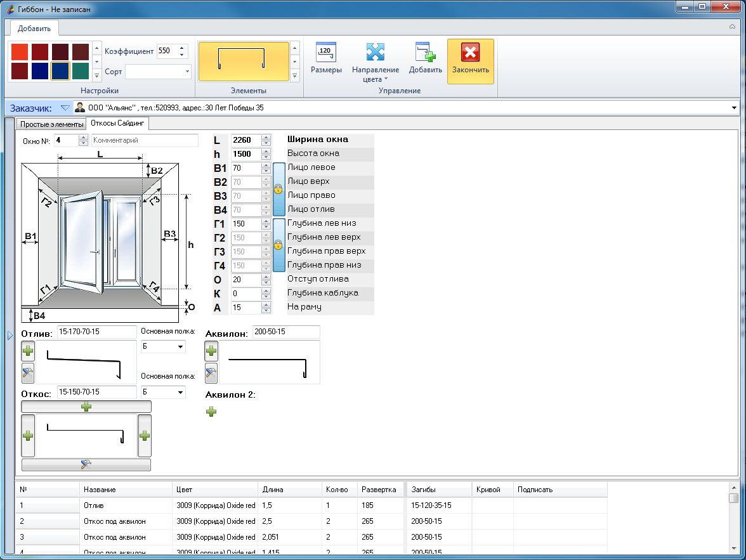Increase the О отступ отлива spinner

point(266,277)
